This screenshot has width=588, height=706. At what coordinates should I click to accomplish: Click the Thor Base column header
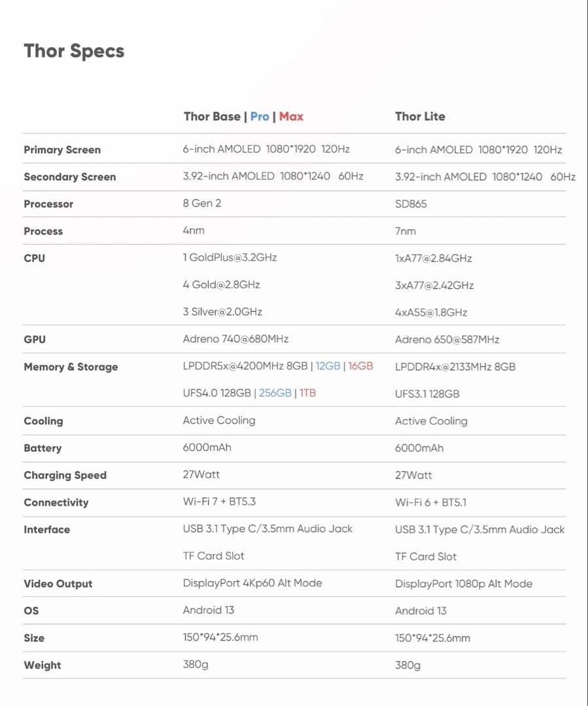click(x=212, y=116)
